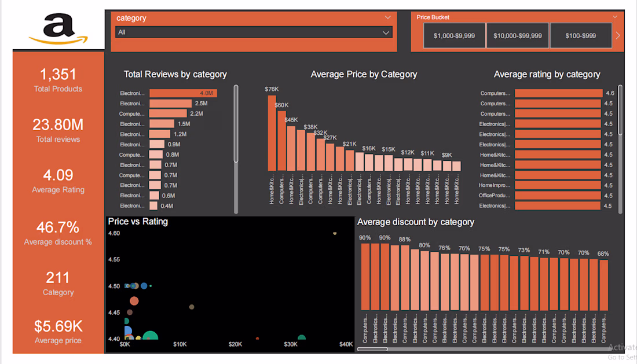Select the OfficeProdu... rating bar
The image size is (637, 364).
558,196
